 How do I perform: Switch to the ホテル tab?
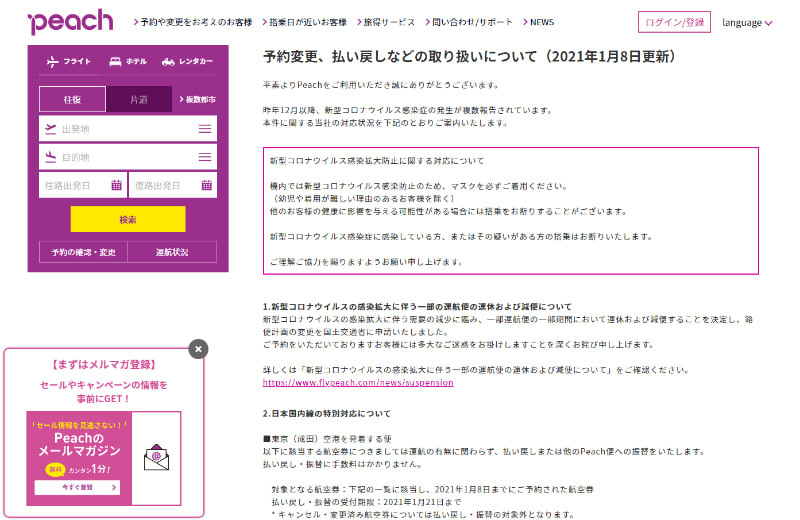(x=128, y=61)
